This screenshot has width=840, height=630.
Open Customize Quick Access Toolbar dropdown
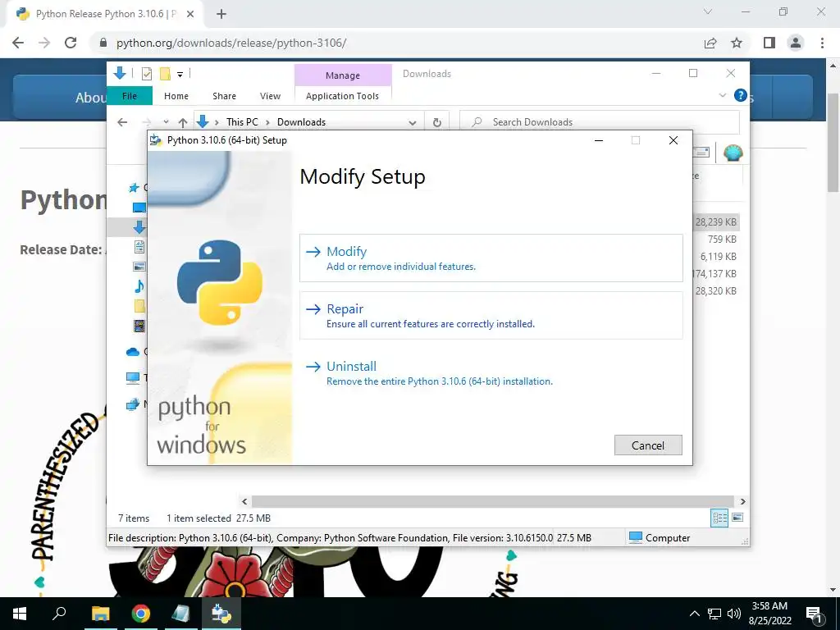point(180,75)
